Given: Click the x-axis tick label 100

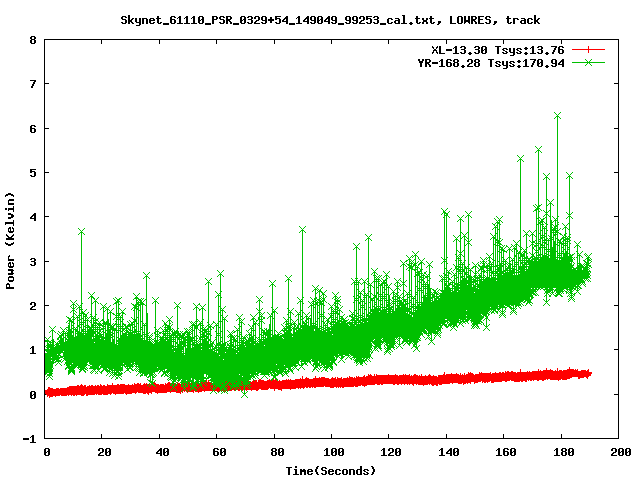Looking at the screenshot, I should 332,453.
